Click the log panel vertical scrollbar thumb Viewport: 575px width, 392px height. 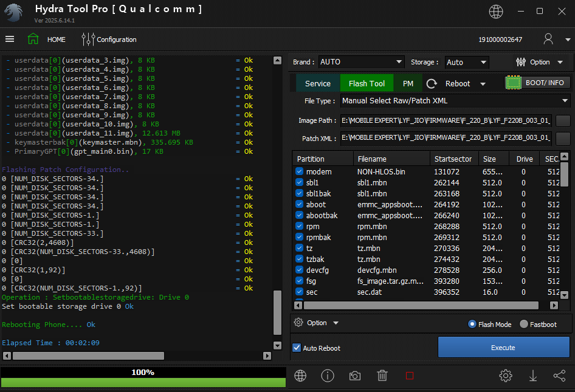pyautogui.click(x=277, y=313)
